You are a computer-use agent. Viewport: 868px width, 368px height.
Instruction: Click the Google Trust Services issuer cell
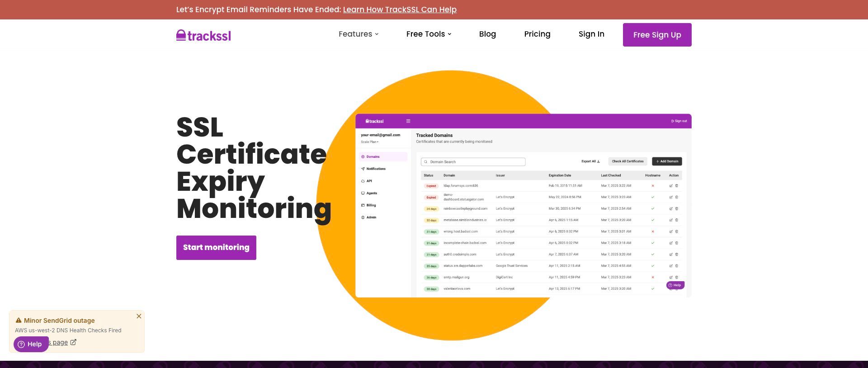(x=512, y=266)
